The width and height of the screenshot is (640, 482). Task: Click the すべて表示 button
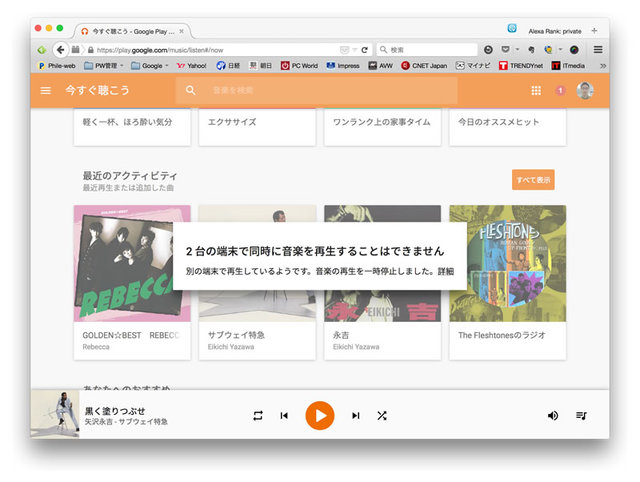[x=533, y=180]
